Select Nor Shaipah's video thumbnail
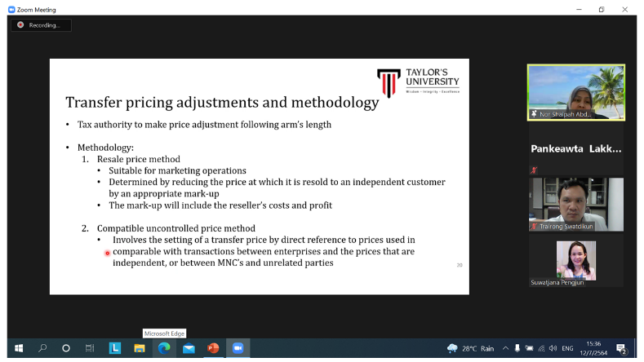Screen dimensions: 644x362 (x=575, y=92)
